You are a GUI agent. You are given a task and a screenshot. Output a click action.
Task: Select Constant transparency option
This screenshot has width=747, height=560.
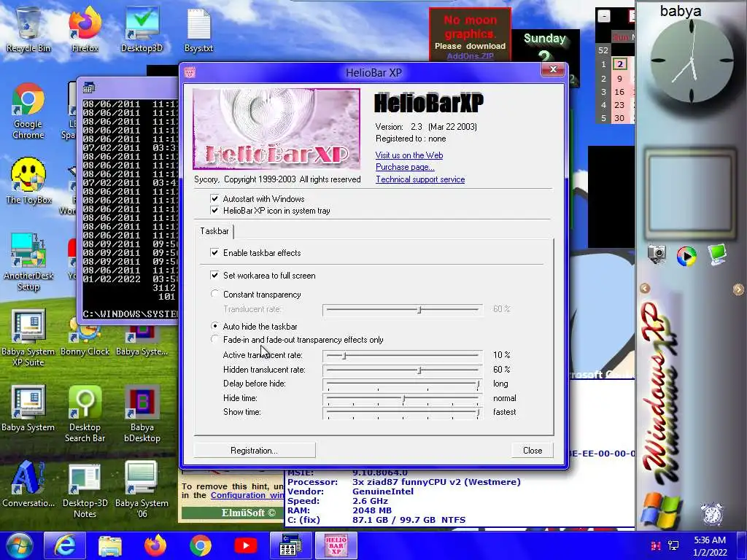215,295
